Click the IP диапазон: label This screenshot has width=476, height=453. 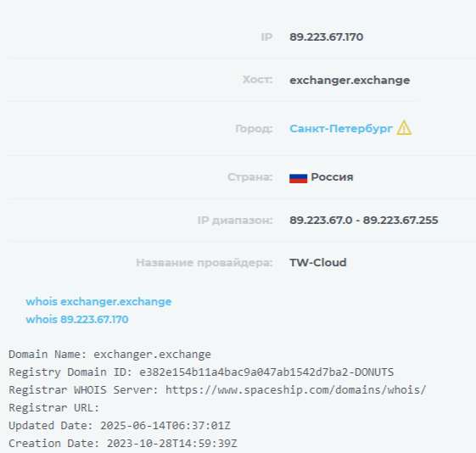[235, 220]
